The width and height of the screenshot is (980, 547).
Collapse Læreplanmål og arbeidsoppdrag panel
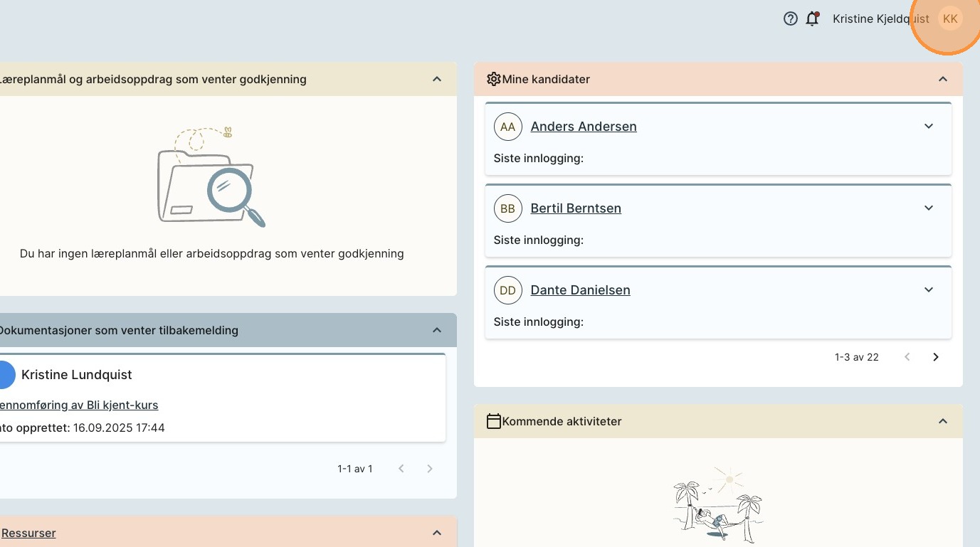pos(437,79)
